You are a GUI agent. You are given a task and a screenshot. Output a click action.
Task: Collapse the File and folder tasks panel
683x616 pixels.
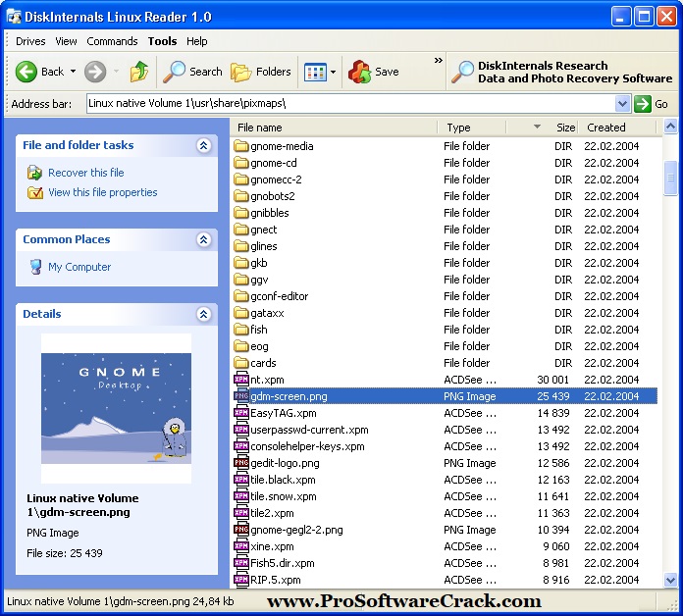[x=203, y=145]
